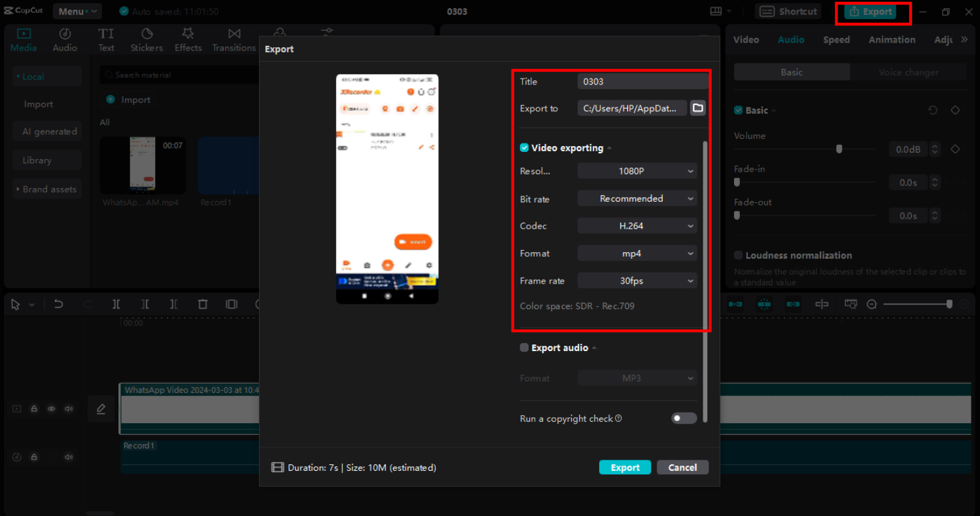Viewport: 980px width, 516px height.
Task: Show more property tabs with double chevron
Action: (x=964, y=39)
